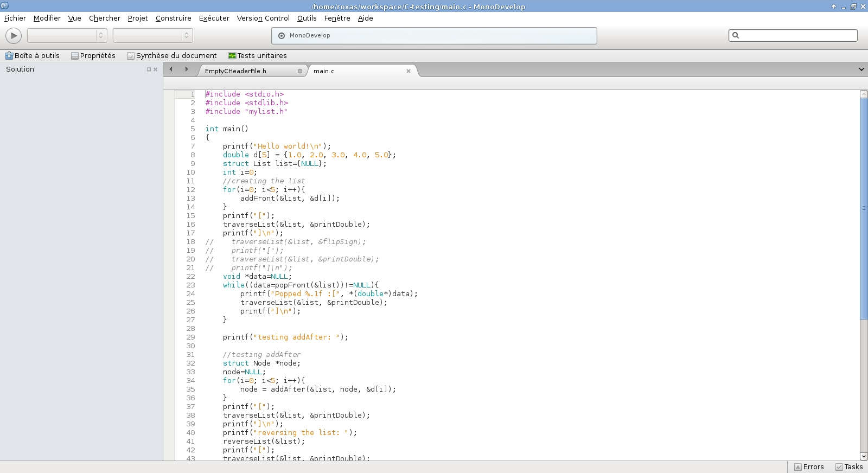This screenshot has height=473, width=868.
Task: Open the runtime target combo box left of the MonoDevelop status box
Action: point(152,35)
